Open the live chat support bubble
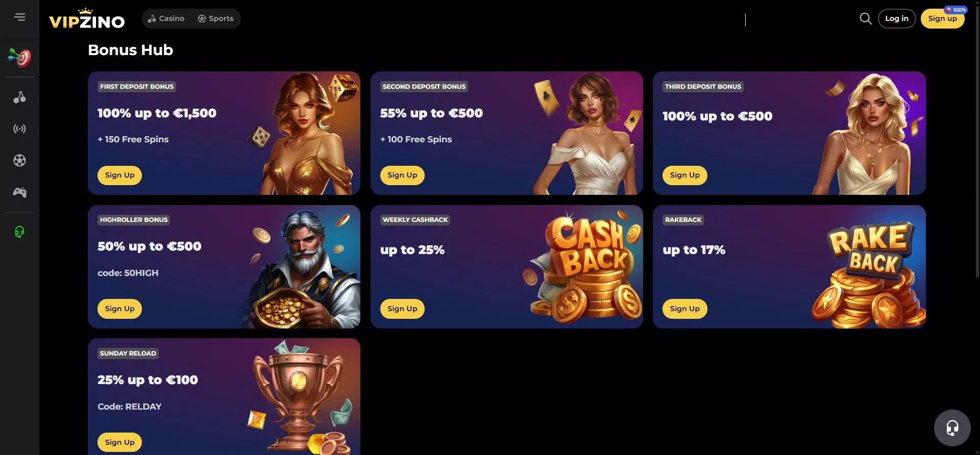Screen dimensions: 980x455 pyautogui.click(x=952, y=427)
